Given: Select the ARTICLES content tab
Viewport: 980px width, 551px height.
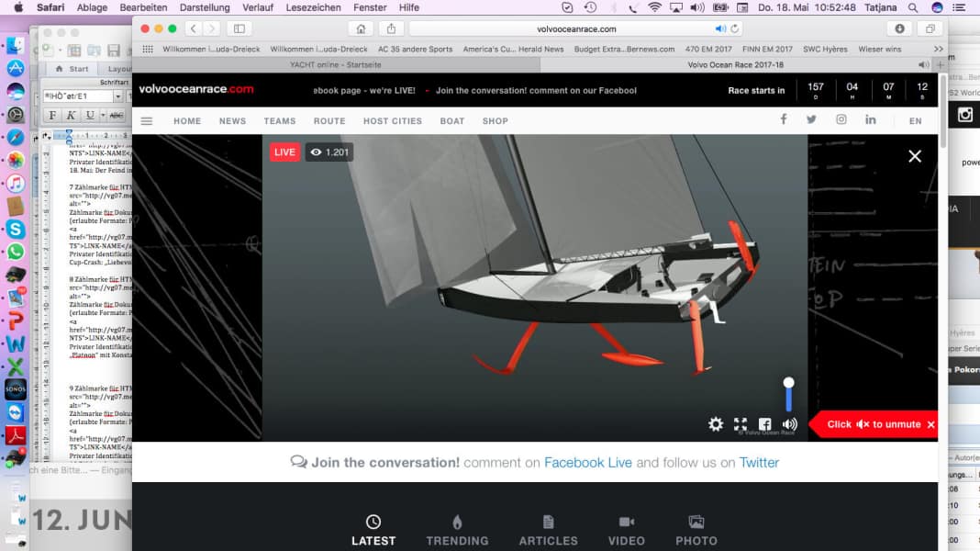Looking at the screenshot, I should pyautogui.click(x=548, y=531).
